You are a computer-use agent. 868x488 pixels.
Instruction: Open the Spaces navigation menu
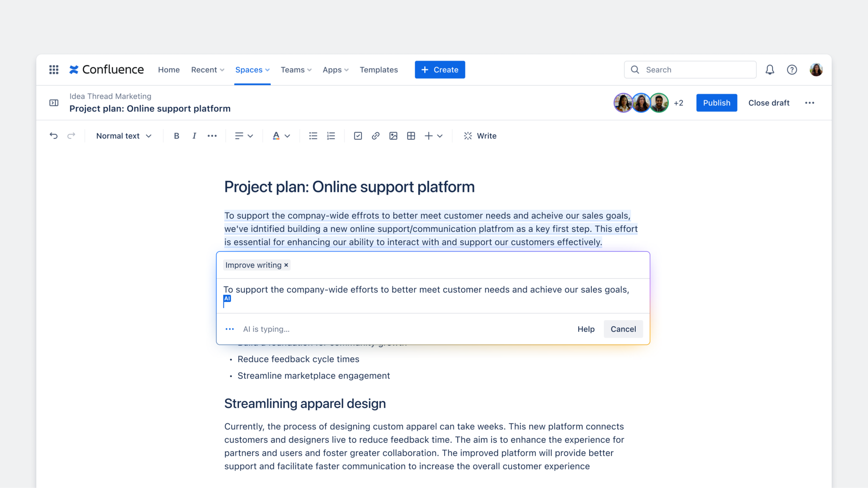coord(252,69)
